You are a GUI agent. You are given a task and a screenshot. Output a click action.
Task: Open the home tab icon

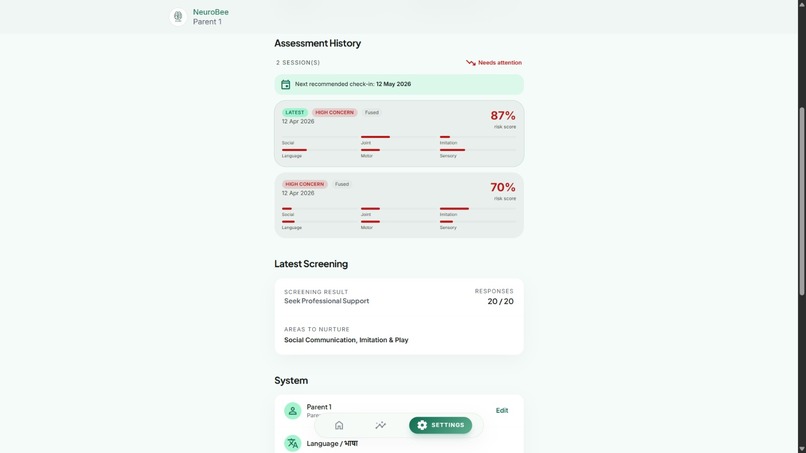(x=339, y=425)
